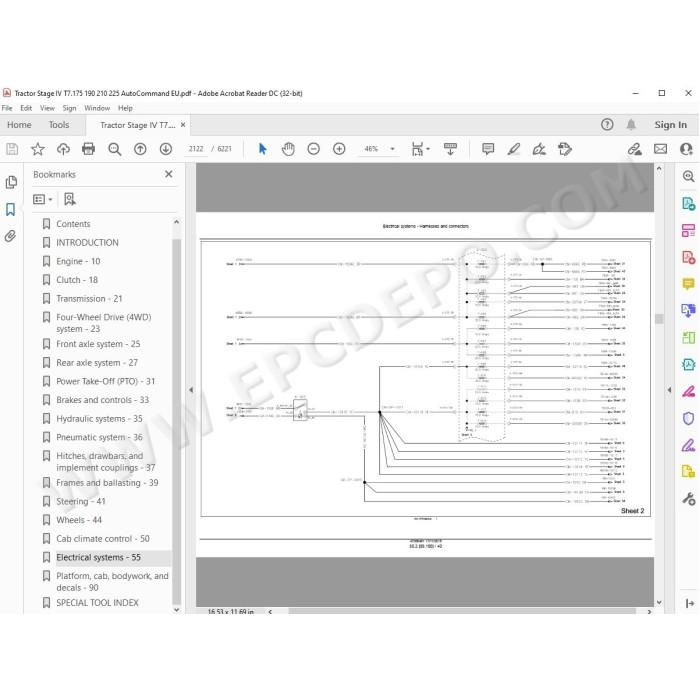Viewport: 700px width, 700px height.
Task: Open the View menu
Action: tap(47, 108)
